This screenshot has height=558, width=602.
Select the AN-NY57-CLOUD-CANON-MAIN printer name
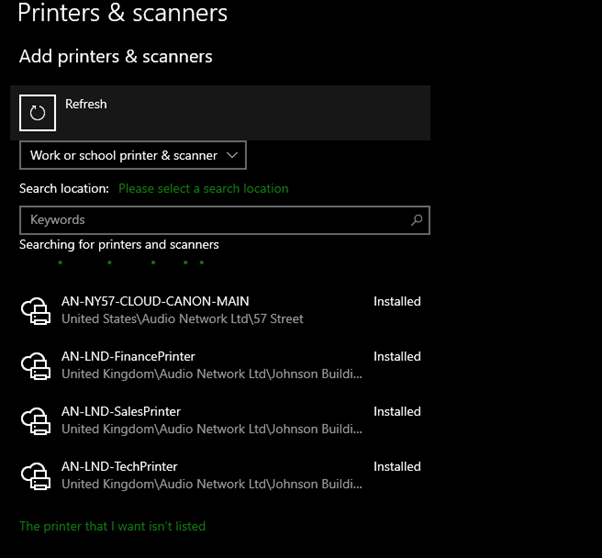pyautogui.click(x=155, y=301)
